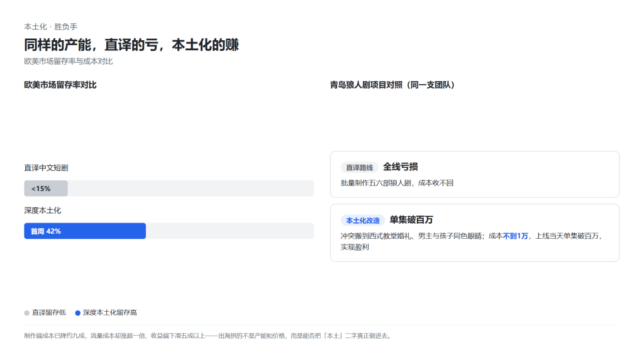Click subtitle '欧美市场留存率与成本对比'
644x362 pixels.
[x=68, y=61]
